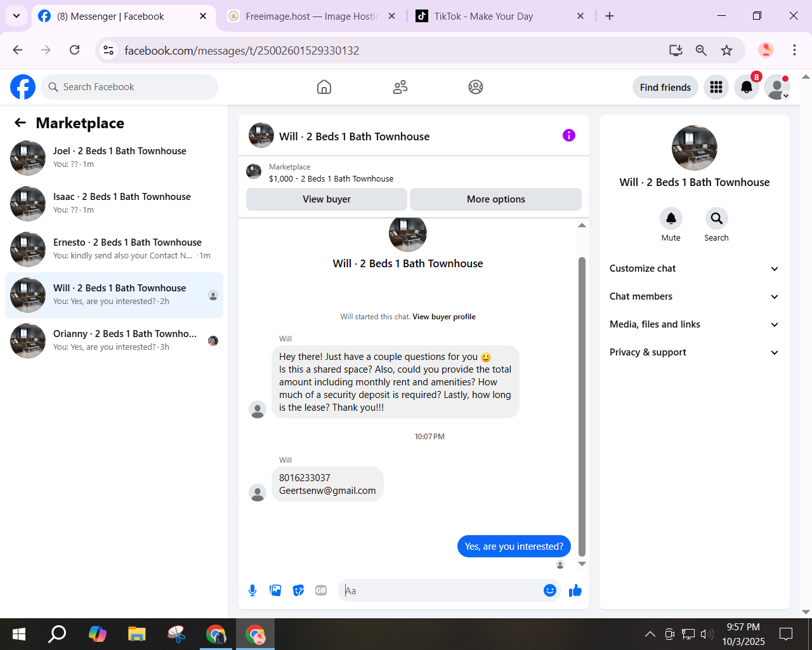Open the taskbar clock showing 9:57 PM
Screen dimensions: 812x650
[x=743, y=634]
